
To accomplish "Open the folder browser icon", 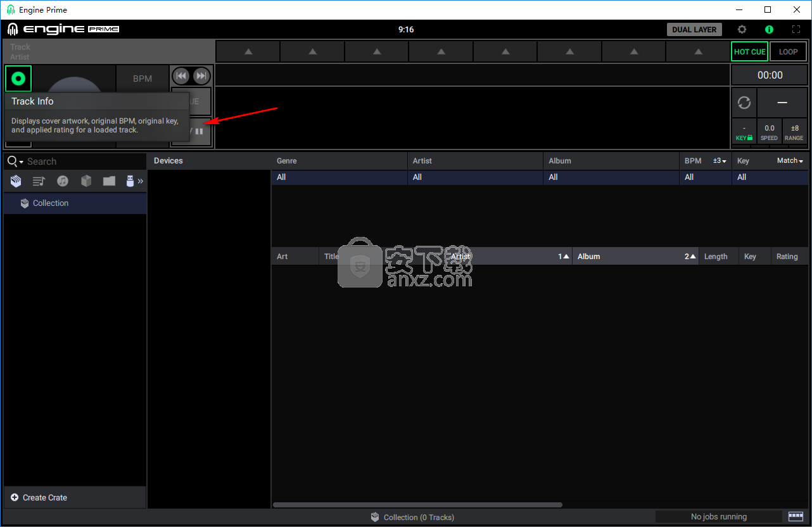I will point(109,181).
